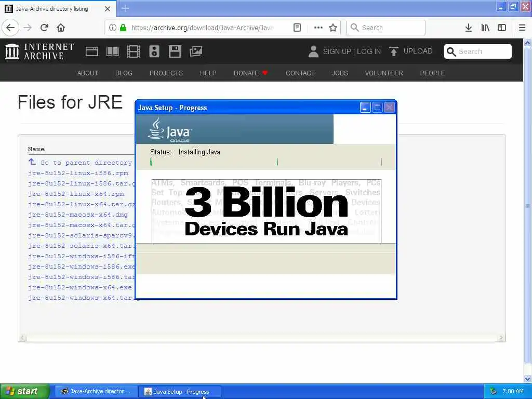Image resolution: width=532 pixels, height=399 pixels.
Task: Click Go to parent directory link
Action: point(86,163)
